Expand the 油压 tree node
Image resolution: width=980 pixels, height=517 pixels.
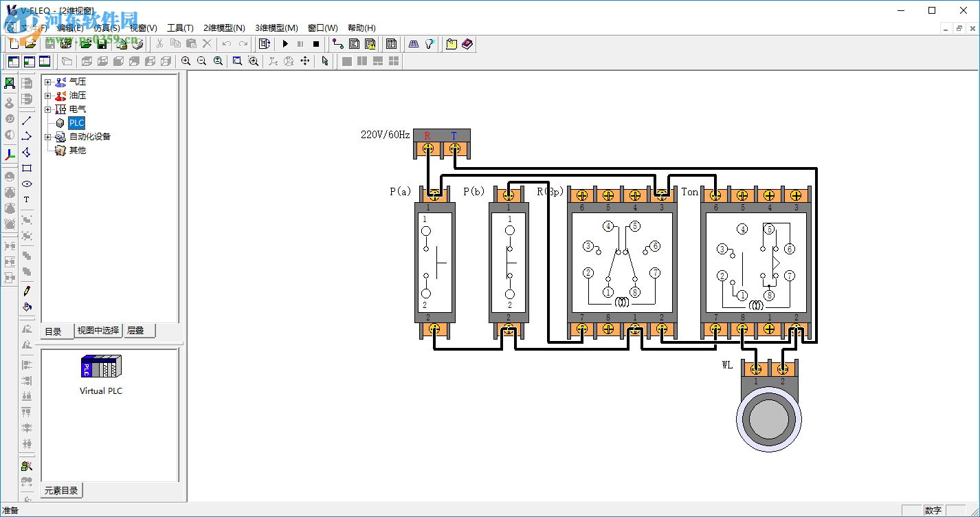pos(48,96)
